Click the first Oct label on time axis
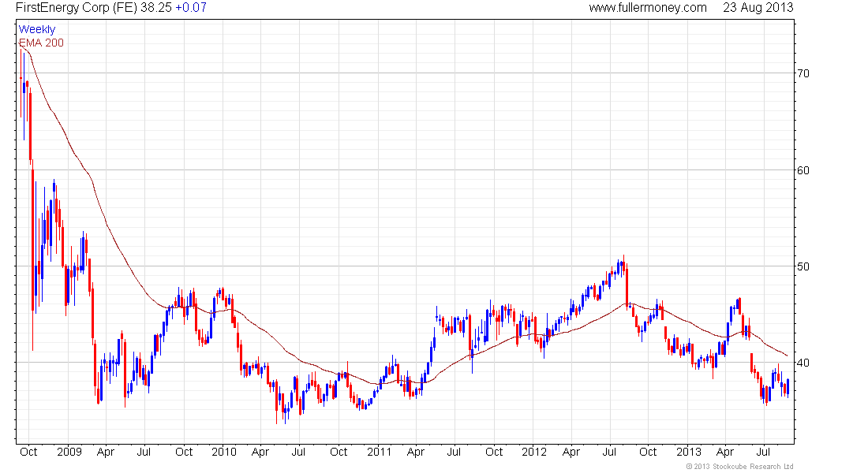868x473 pixels. click(28, 452)
